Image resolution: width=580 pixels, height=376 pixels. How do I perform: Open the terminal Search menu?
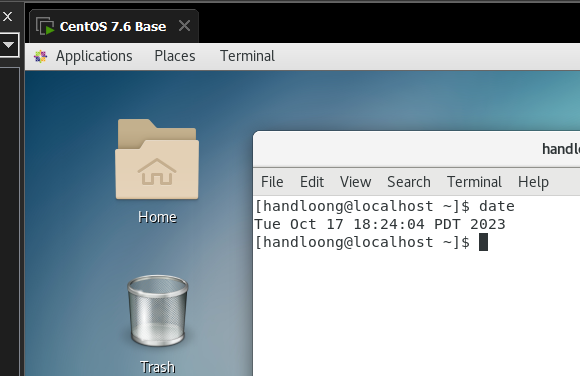(409, 182)
